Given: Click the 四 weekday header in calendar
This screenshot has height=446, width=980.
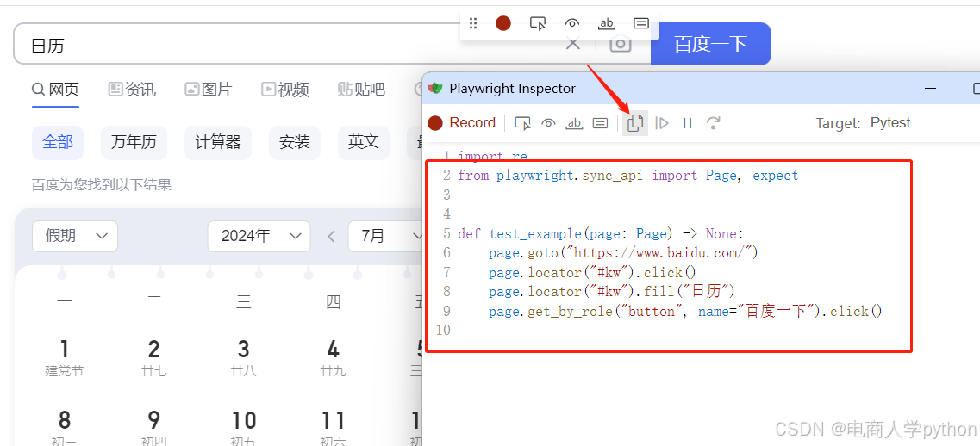Looking at the screenshot, I should click(333, 303).
